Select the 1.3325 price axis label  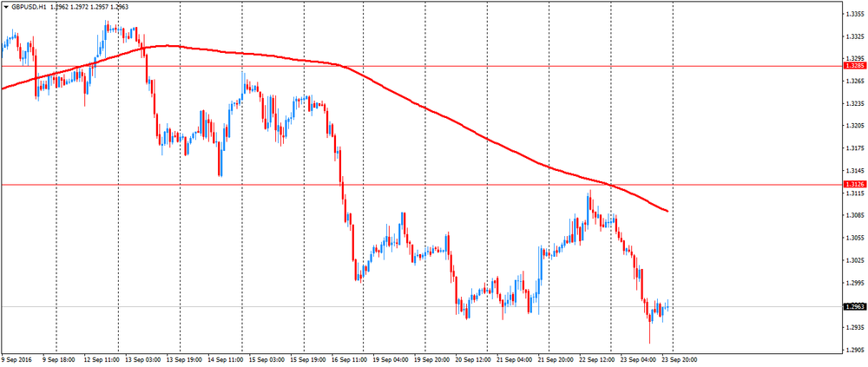click(x=854, y=36)
